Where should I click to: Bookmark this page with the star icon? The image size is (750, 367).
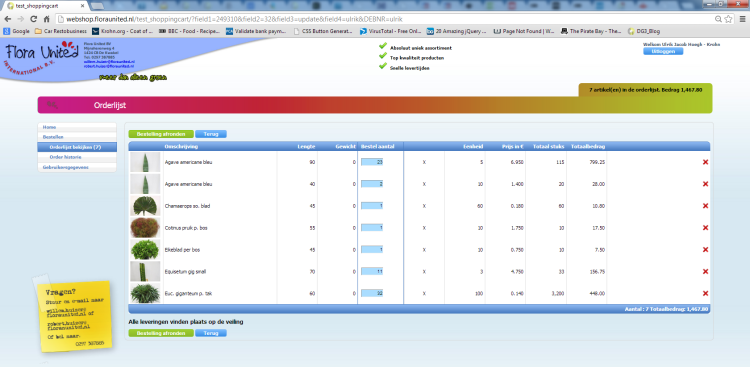click(728, 19)
